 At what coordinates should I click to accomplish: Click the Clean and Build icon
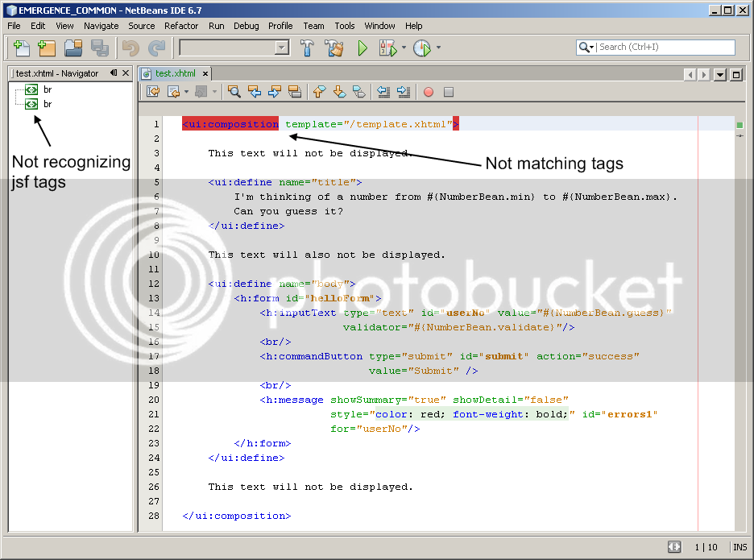point(333,48)
